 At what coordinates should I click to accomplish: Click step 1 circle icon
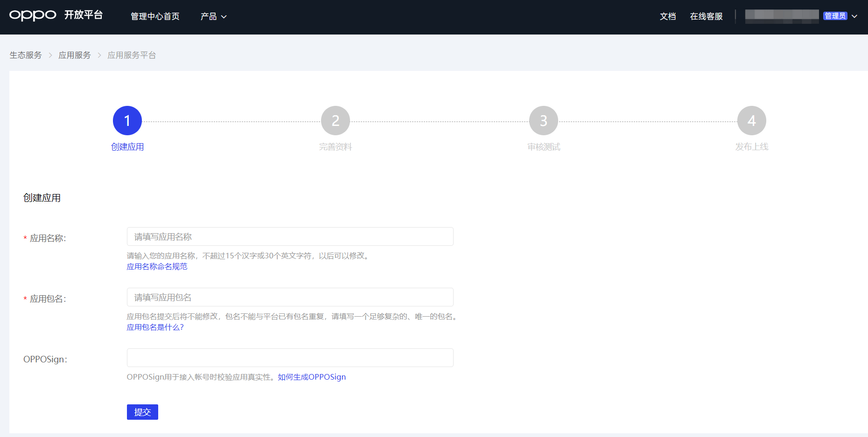(x=127, y=121)
